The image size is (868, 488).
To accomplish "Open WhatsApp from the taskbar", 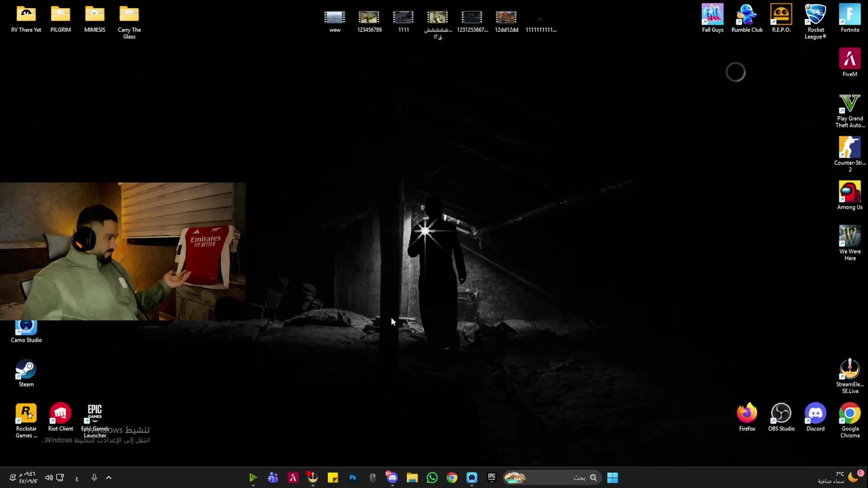I will coord(432,478).
